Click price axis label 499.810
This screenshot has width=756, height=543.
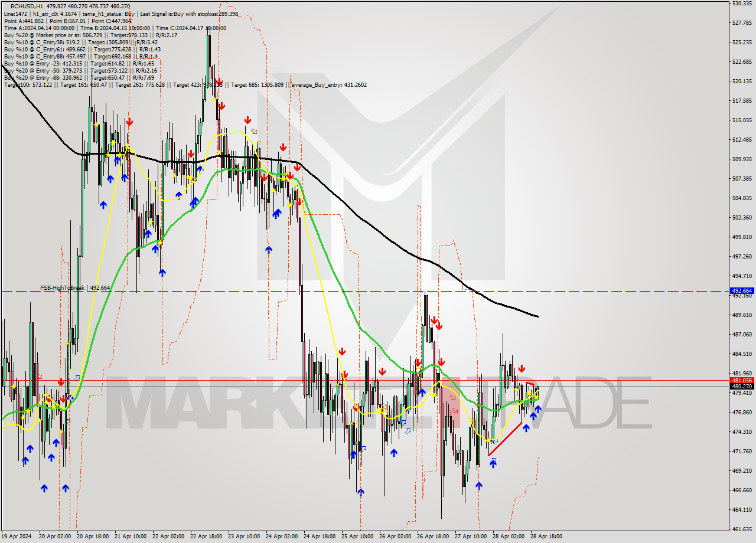click(741, 237)
